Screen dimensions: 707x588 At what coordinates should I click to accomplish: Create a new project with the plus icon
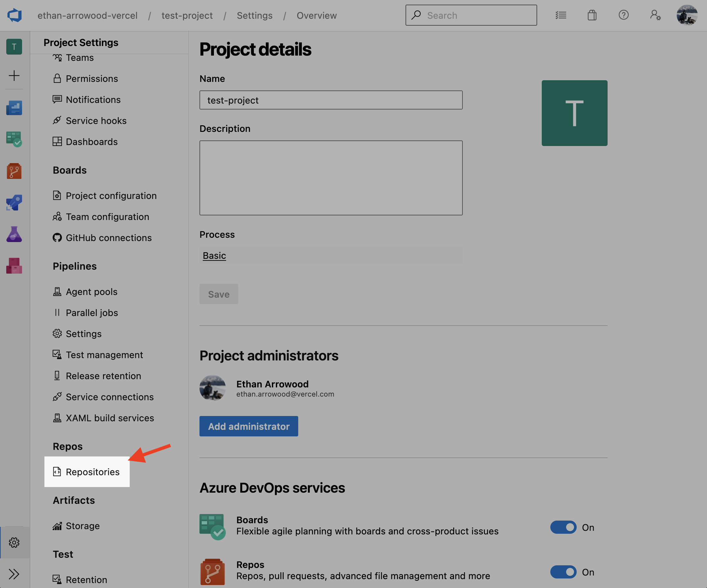coord(14,76)
